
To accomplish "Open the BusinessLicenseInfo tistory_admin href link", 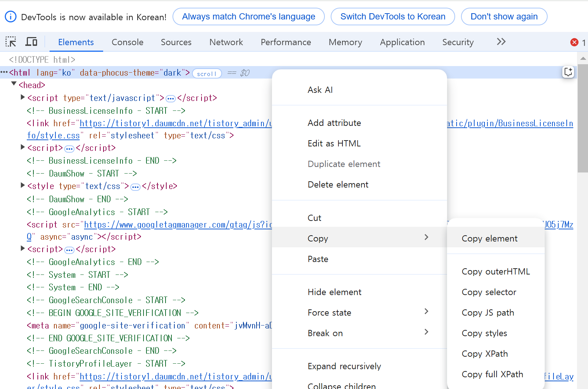I will (176, 123).
